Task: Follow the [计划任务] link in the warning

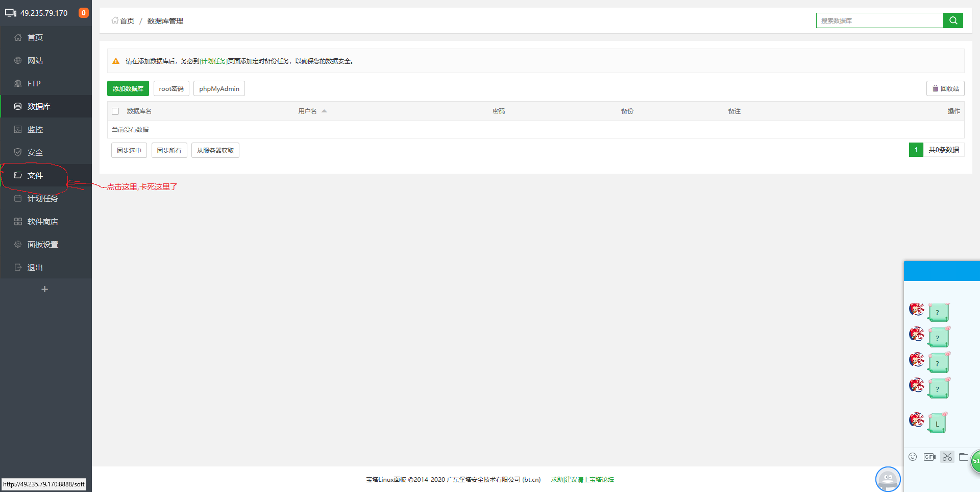Action: [213, 61]
